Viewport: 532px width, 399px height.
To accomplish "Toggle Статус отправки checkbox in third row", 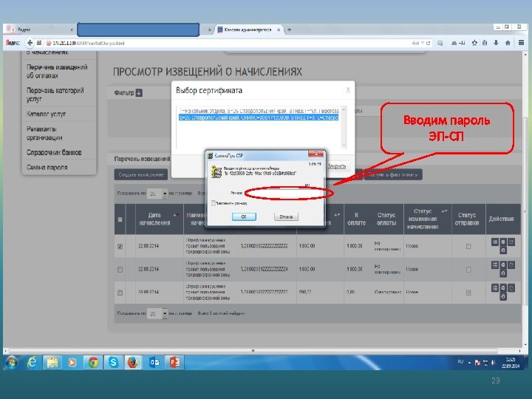I will (x=468, y=293).
